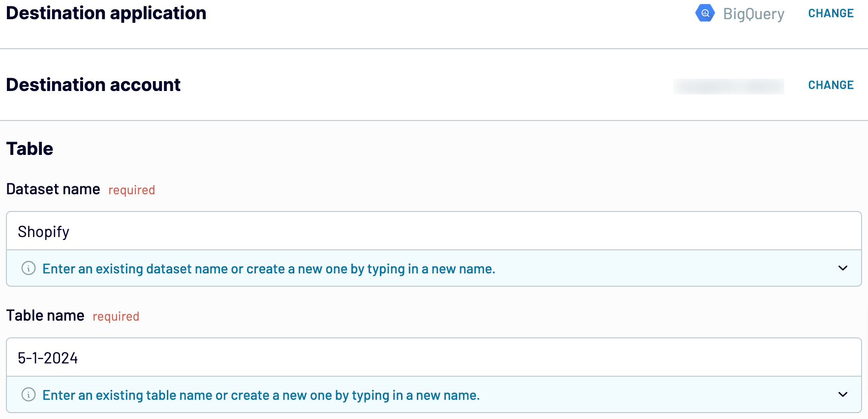Click the blurred destination account value
Screen dimensions: 868x419
click(x=728, y=86)
